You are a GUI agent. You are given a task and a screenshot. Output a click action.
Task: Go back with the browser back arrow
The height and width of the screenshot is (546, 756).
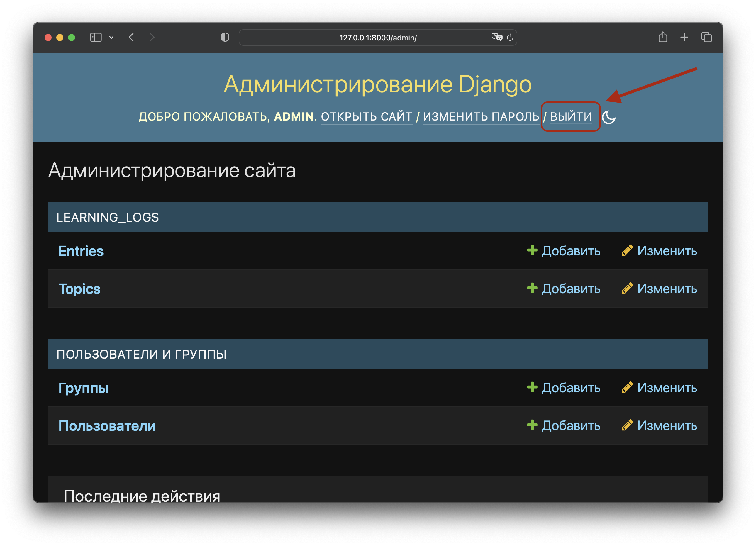(x=131, y=37)
